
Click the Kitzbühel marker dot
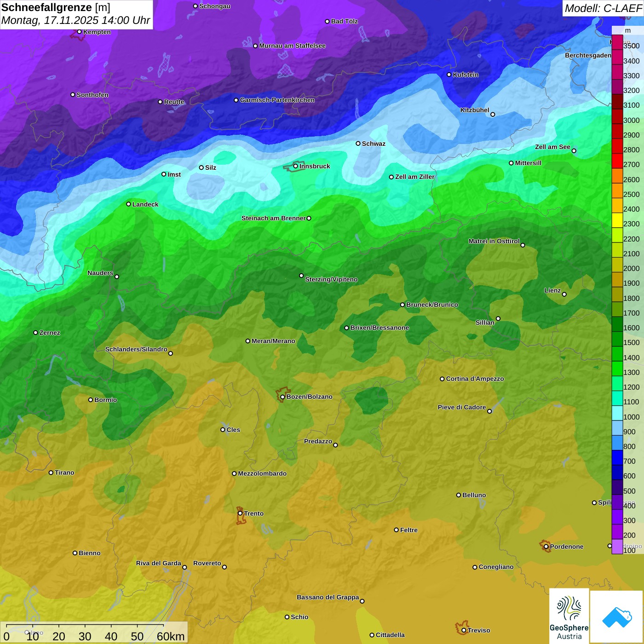tap(493, 115)
